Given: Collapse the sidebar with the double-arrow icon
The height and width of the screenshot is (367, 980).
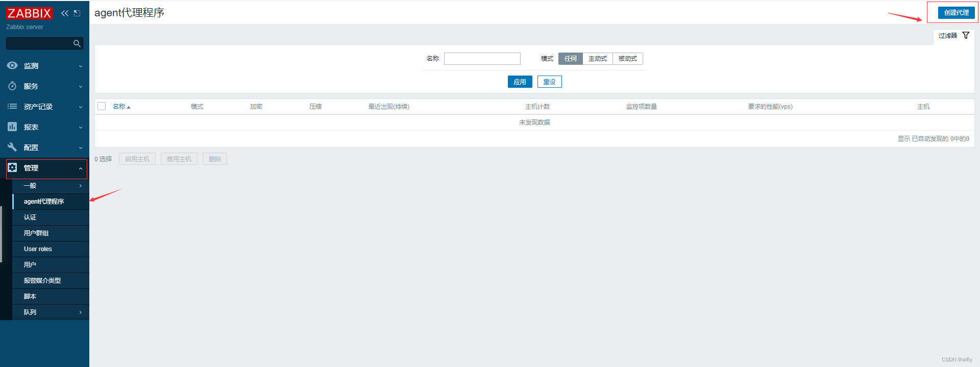Looking at the screenshot, I should 65,13.
